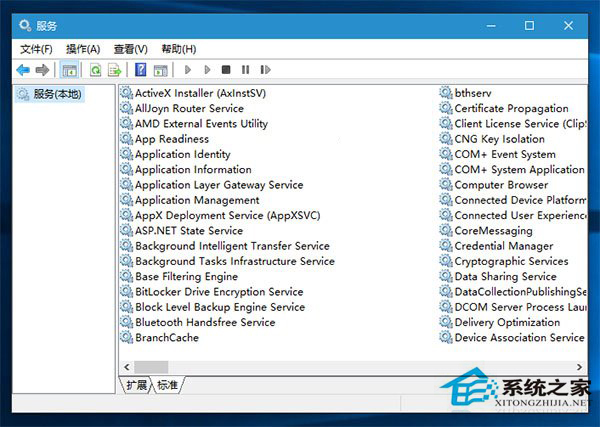The height and width of the screenshot is (427, 600).
Task: Select Base Filtering Engine service
Action: pos(179,277)
